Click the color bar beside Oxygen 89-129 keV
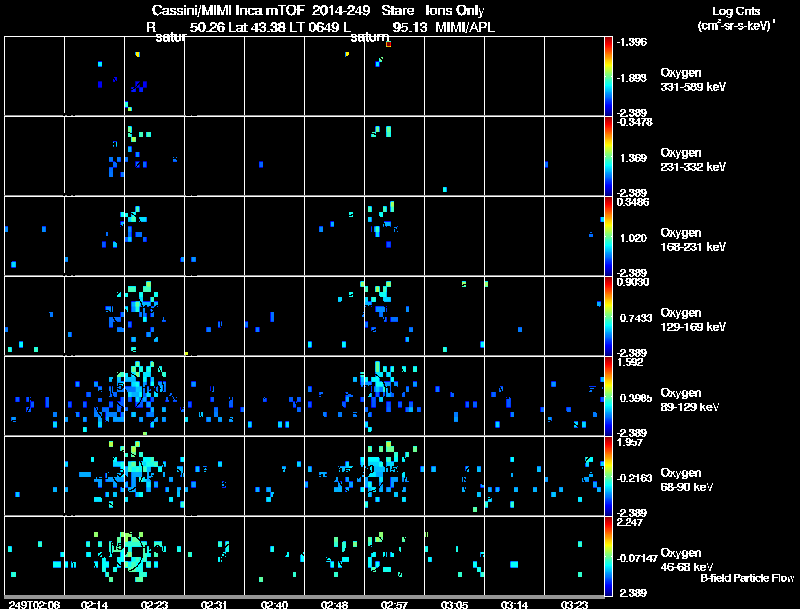The image size is (800, 609). [x=608, y=396]
